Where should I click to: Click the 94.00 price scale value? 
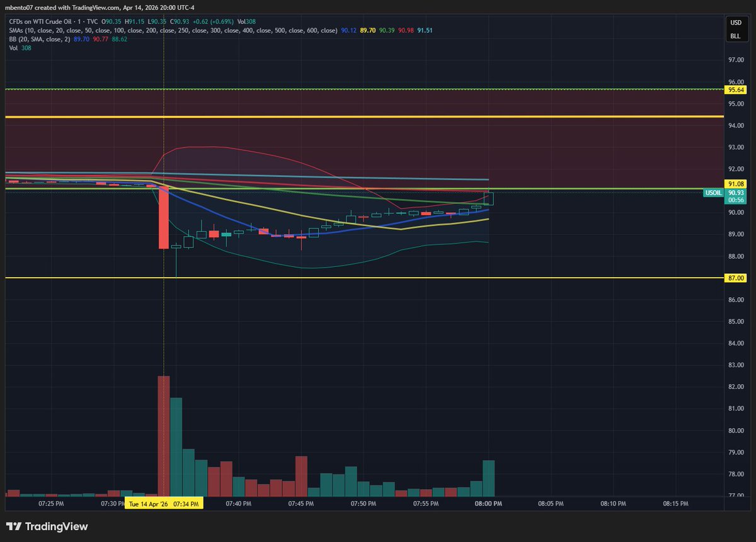tap(736, 126)
